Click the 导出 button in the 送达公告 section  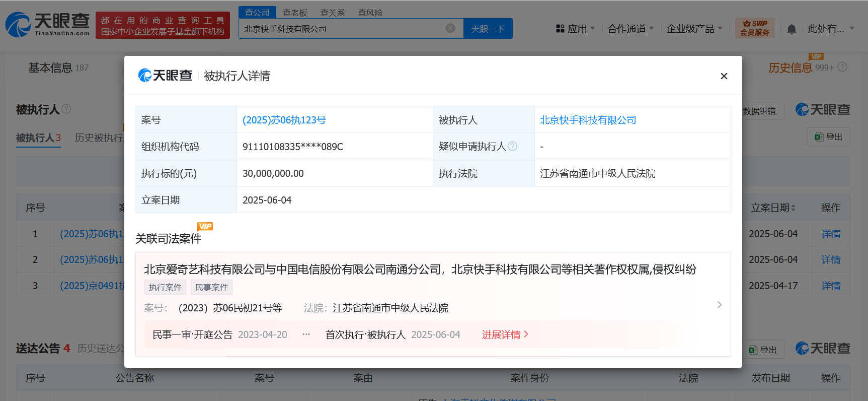coord(763,350)
